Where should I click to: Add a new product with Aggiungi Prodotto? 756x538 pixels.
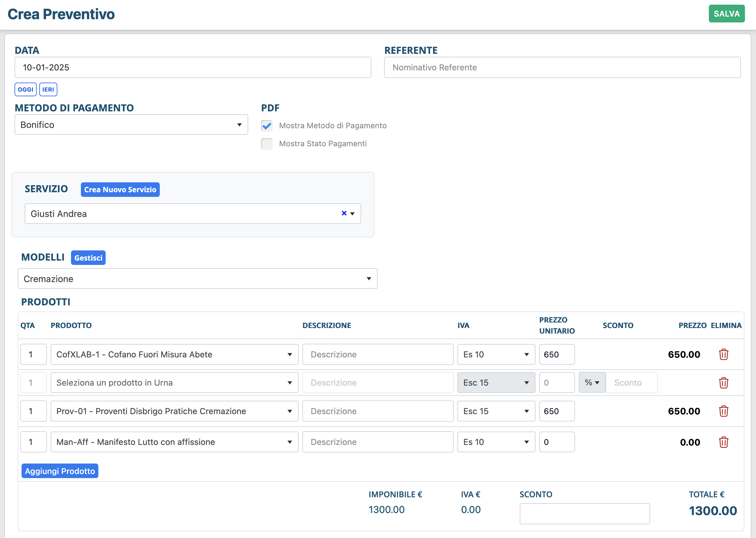[60, 471]
